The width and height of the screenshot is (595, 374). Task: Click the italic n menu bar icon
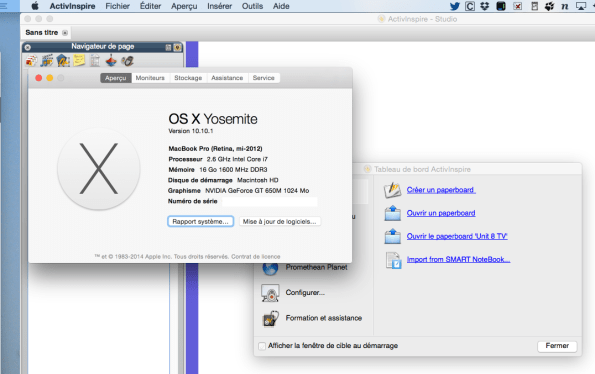click(565, 6)
